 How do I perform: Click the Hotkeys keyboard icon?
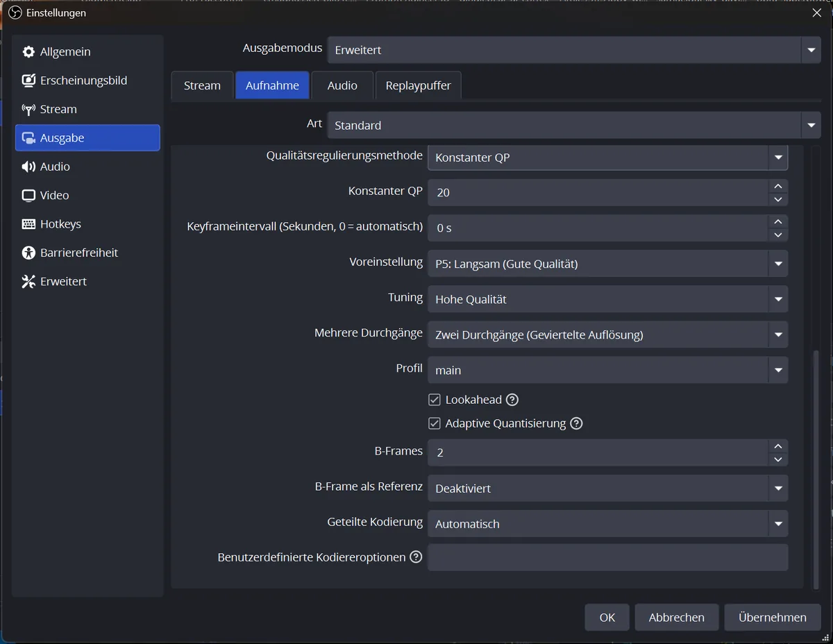(28, 224)
